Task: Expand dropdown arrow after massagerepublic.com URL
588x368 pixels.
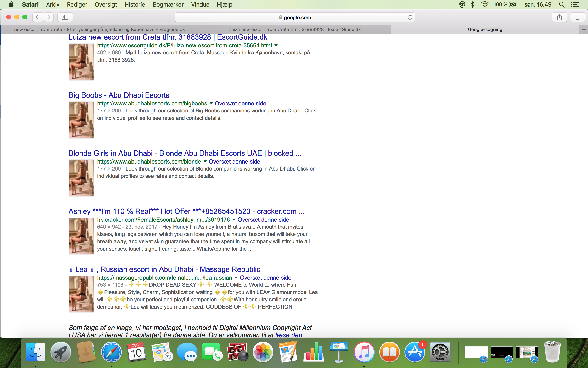Action: [236, 278]
